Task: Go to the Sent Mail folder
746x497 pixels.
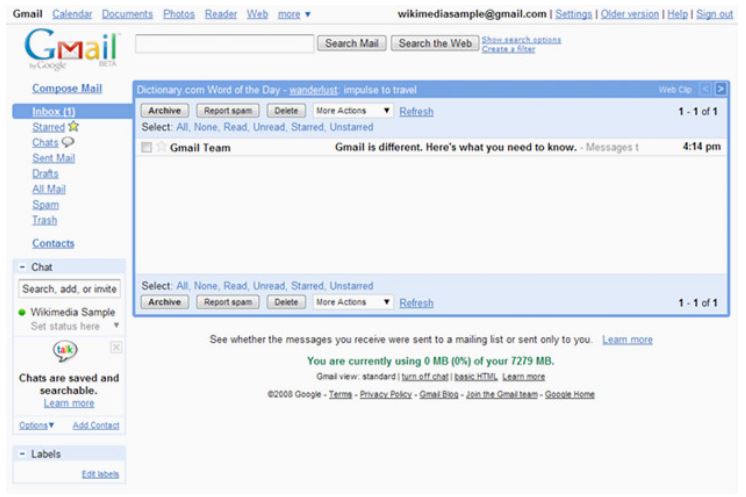Action: point(58,158)
